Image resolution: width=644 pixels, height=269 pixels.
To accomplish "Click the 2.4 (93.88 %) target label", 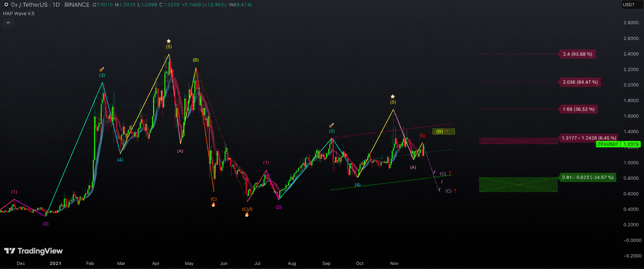I will (x=578, y=54).
